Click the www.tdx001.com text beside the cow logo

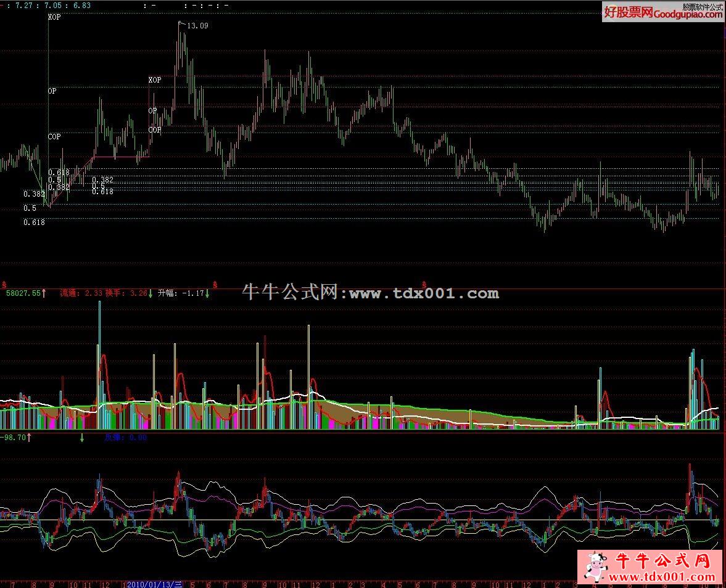click(x=660, y=578)
